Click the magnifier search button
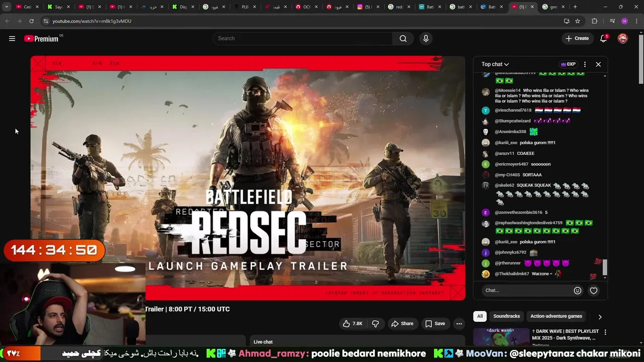 [403, 39]
